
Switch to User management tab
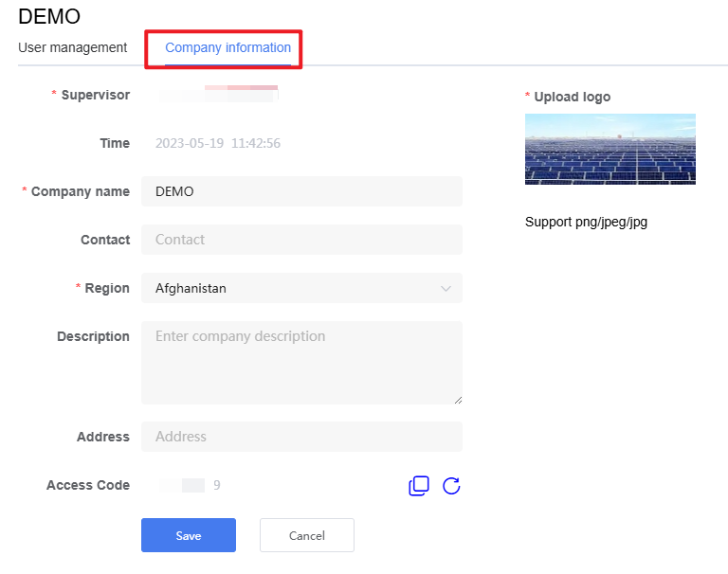click(72, 47)
